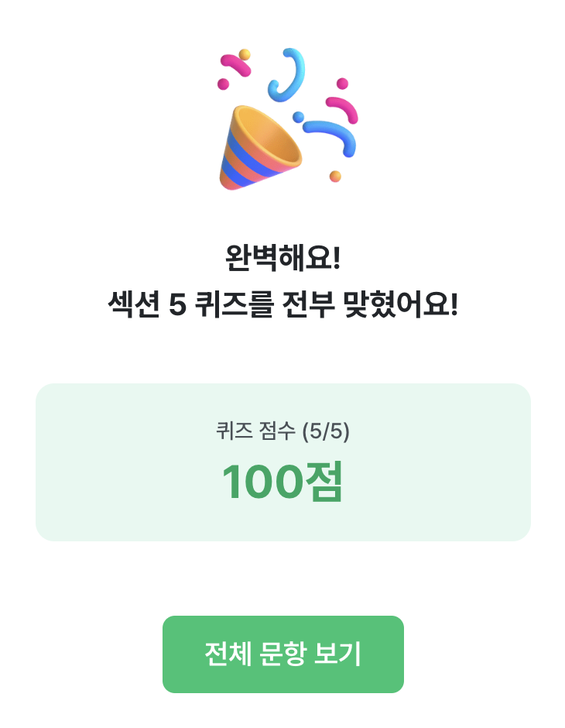Screen dimensions: 565x728
Task: Click the pink confetti dot at the upper right
Action: 342,84
